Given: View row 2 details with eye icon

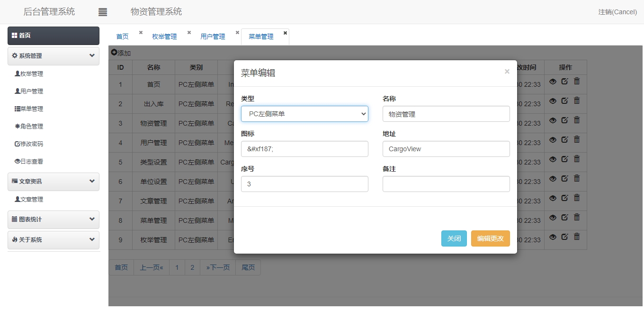Looking at the screenshot, I should click(553, 101).
